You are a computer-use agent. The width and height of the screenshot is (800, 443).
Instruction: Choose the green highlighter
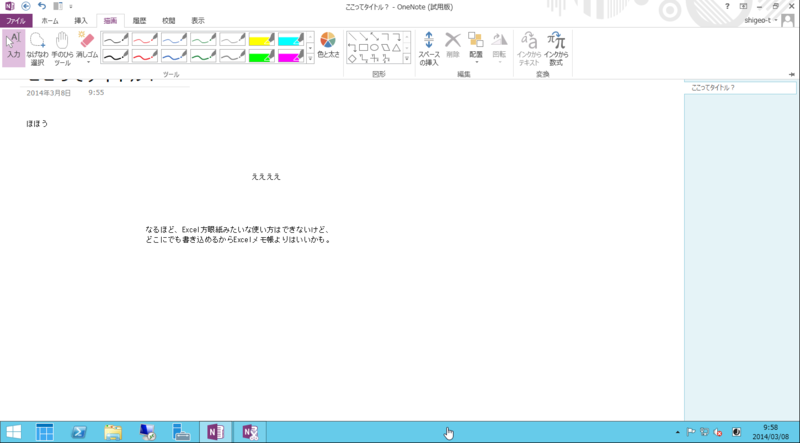pyautogui.click(x=262, y=56)
